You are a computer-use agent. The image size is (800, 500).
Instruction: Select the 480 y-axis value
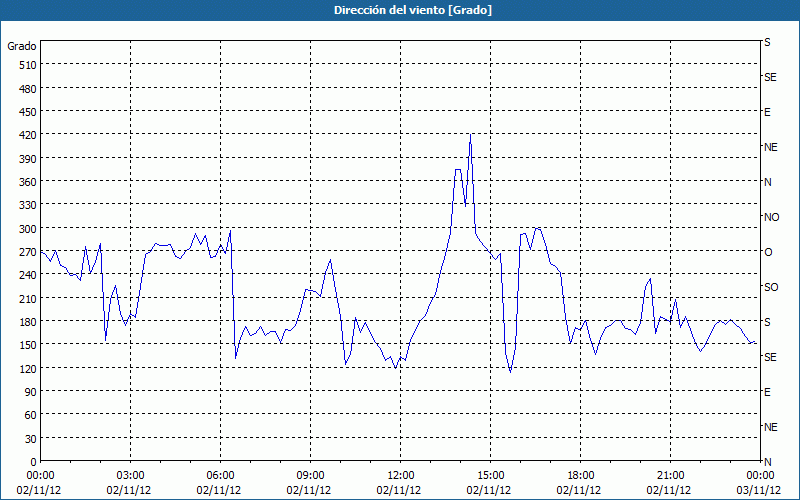(x=28, y=89)
